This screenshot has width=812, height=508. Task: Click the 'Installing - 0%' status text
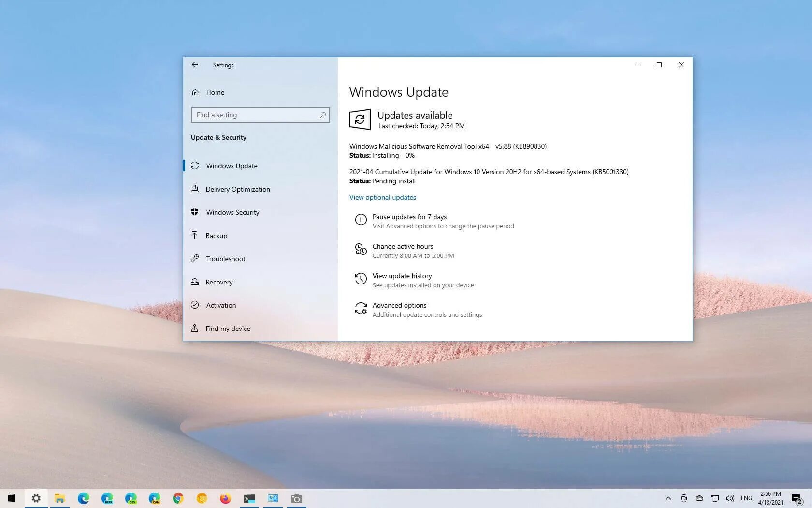tap(393, 155)
